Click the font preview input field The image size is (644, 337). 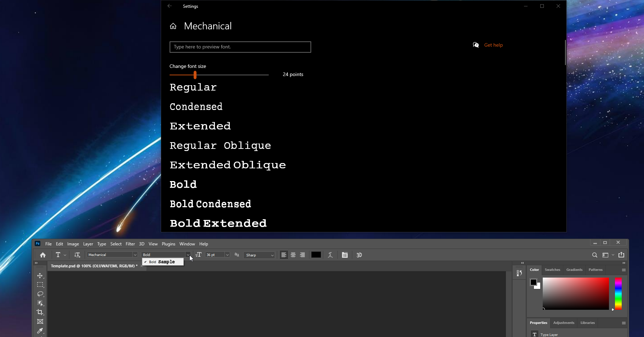240,47
